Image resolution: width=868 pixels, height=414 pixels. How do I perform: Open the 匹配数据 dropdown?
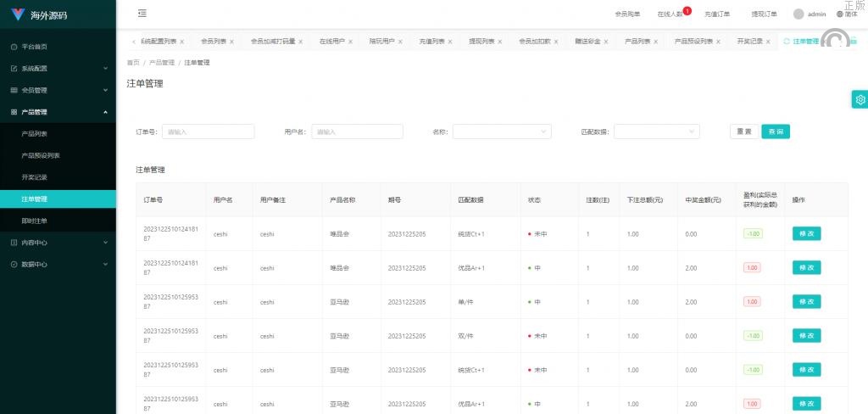pyautogui.click(x=656, y=131)
